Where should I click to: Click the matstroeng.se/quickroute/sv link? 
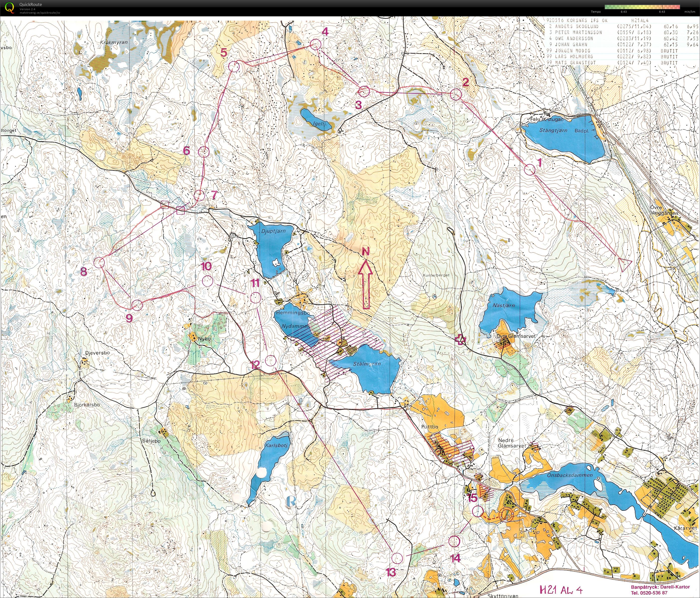point(40,12)
